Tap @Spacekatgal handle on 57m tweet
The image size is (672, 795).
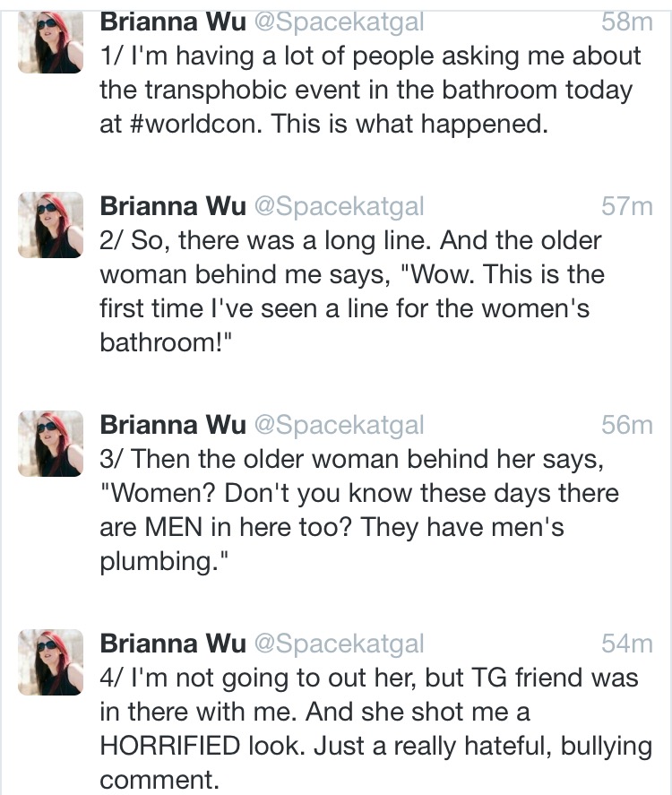click(339, 207)
